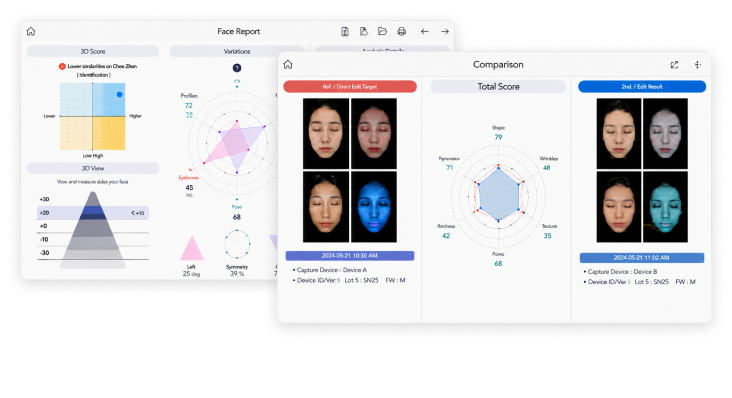Click the Pose value 68 in Variations
Image resolution: width=732 pixels, height=398 pixels.
[x=237, y=217]
